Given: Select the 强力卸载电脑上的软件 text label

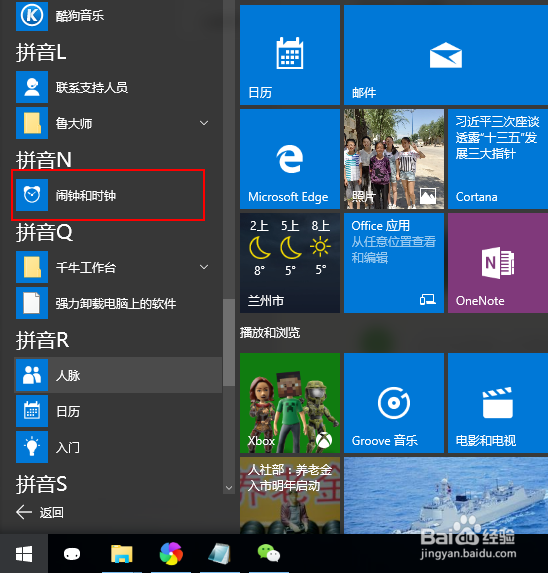Looking at the screenshot, I should pyautogui.click(x=116, y=303).
